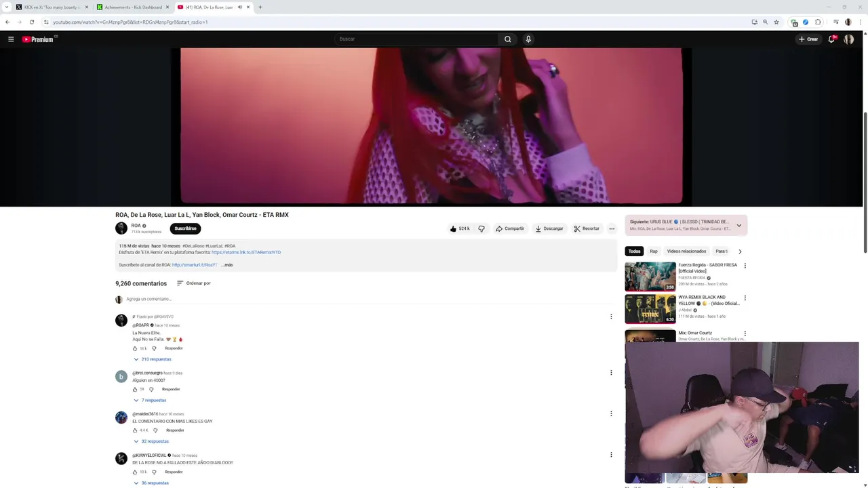Expand the Siguiente playlist panel chevron
Screen dimensions: 868x488
tap(738, 225)
